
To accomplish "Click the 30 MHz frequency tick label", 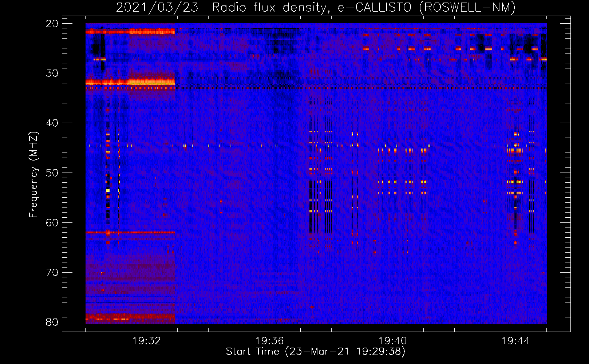I will coord(52,73).
